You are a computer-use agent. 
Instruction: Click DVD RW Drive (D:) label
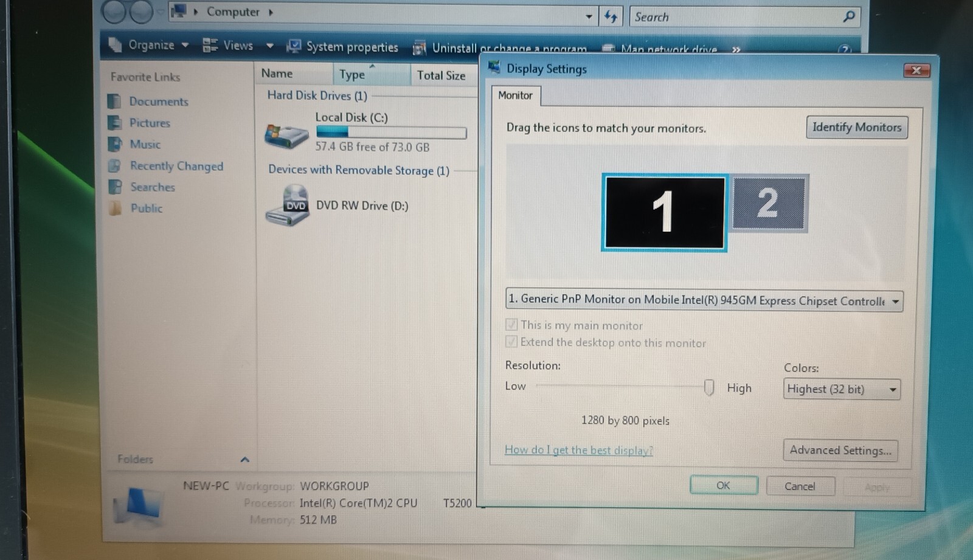[x=362, y=206]
